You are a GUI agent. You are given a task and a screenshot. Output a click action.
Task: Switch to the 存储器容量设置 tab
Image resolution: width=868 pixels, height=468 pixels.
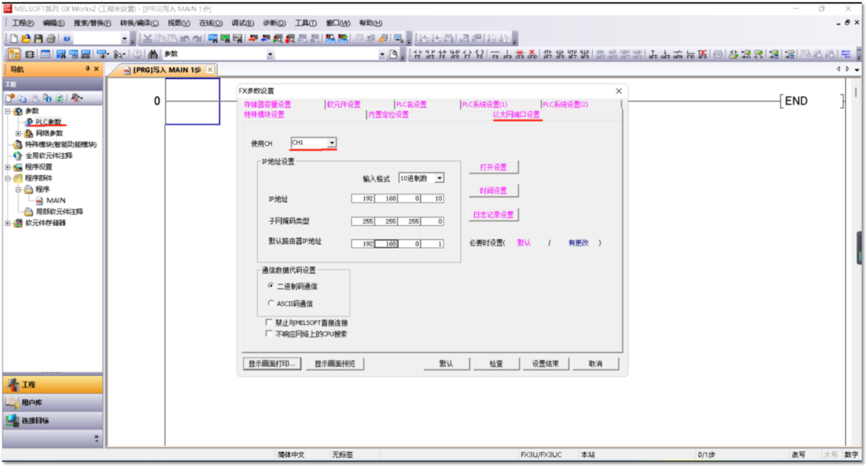tap(268, 105)
